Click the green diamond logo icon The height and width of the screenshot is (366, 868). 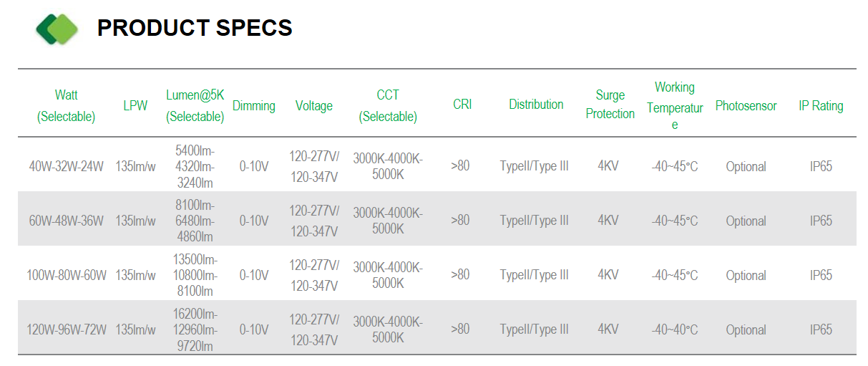57,29
